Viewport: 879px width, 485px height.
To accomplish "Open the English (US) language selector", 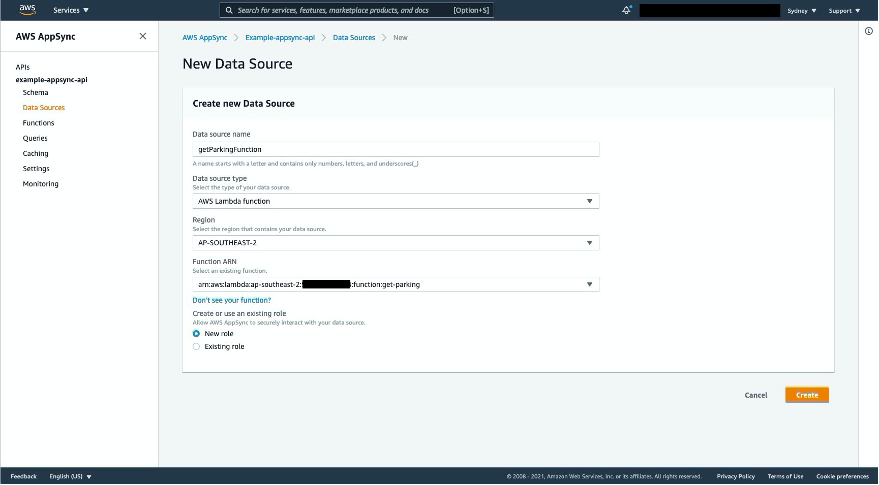I will coord(70,477).
